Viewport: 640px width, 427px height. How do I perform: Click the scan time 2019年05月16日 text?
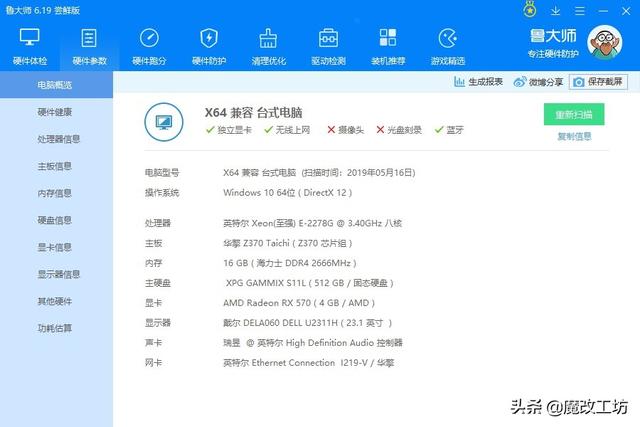pyautogui.click(x=358, y=173)
